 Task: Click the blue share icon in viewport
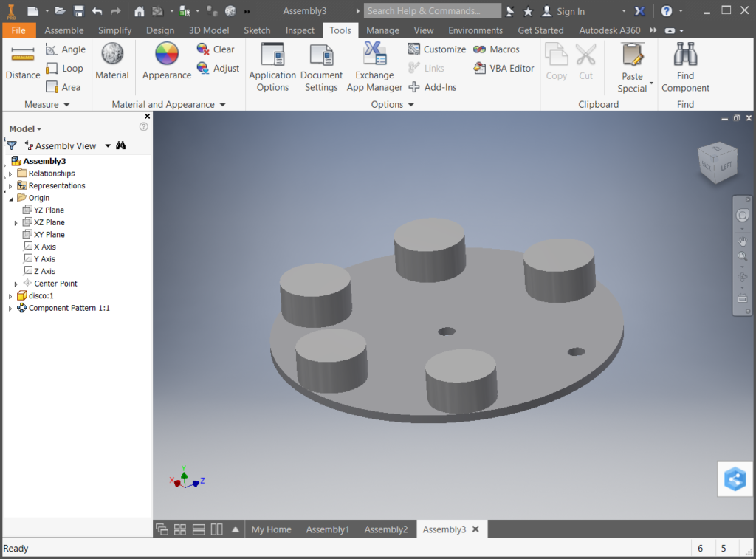[735, 479]
